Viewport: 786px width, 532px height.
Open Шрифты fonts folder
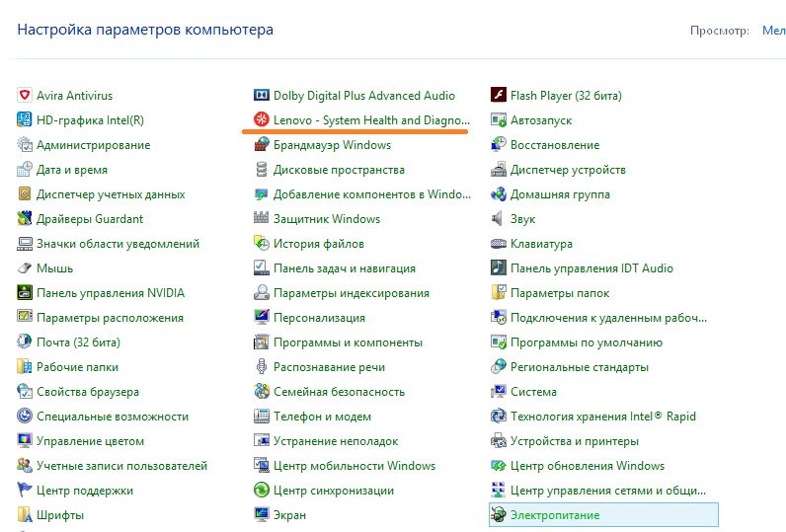(60, 515)
